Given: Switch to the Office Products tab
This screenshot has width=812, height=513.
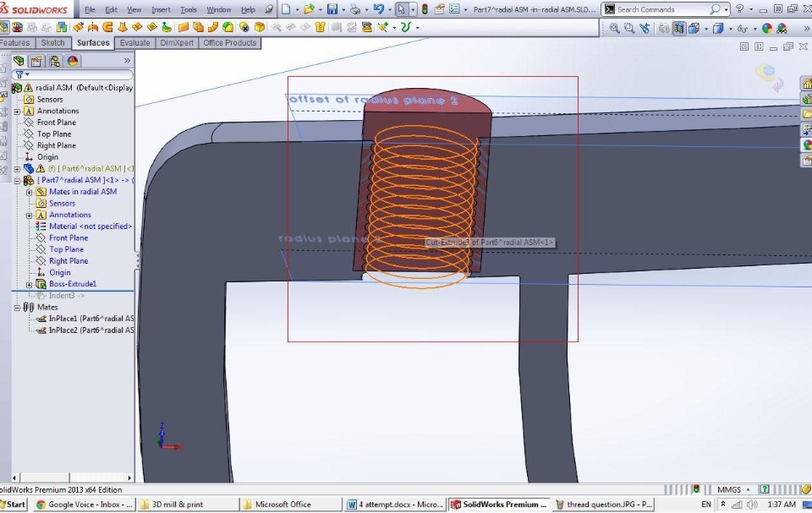Looking at the screenshot, I should 229,43.
